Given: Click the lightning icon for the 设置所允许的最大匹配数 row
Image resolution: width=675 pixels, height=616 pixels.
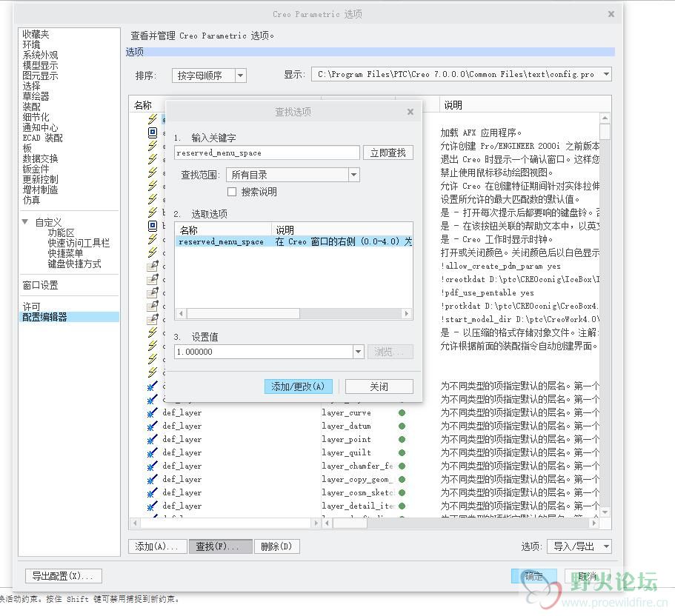Looking at the screenshot, I should click(x=153, y=199).
